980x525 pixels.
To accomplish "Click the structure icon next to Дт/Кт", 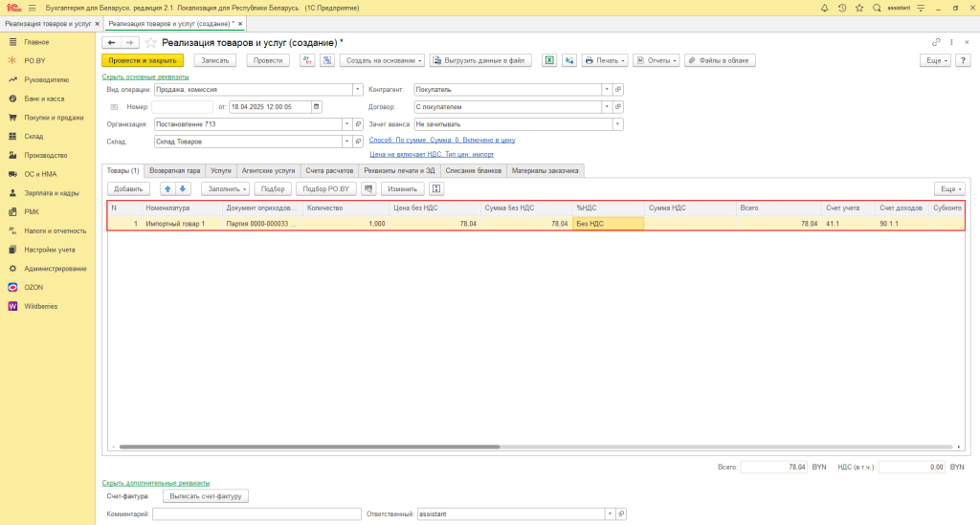I will [327, 60].
